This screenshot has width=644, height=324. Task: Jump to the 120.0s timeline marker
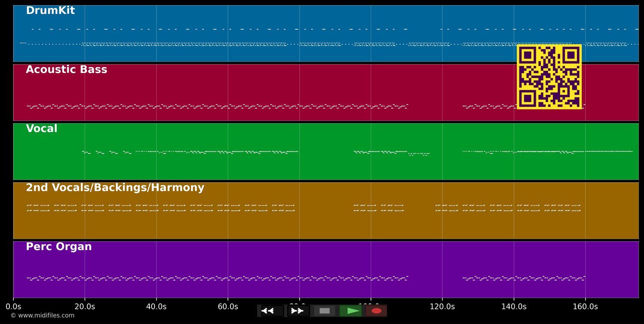coord(442,306)
